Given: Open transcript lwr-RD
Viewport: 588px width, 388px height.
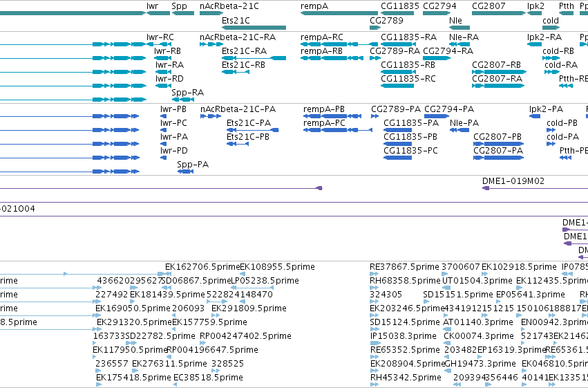Looking at the screenshot, I should pyautogui.click(x=169, y=78).
